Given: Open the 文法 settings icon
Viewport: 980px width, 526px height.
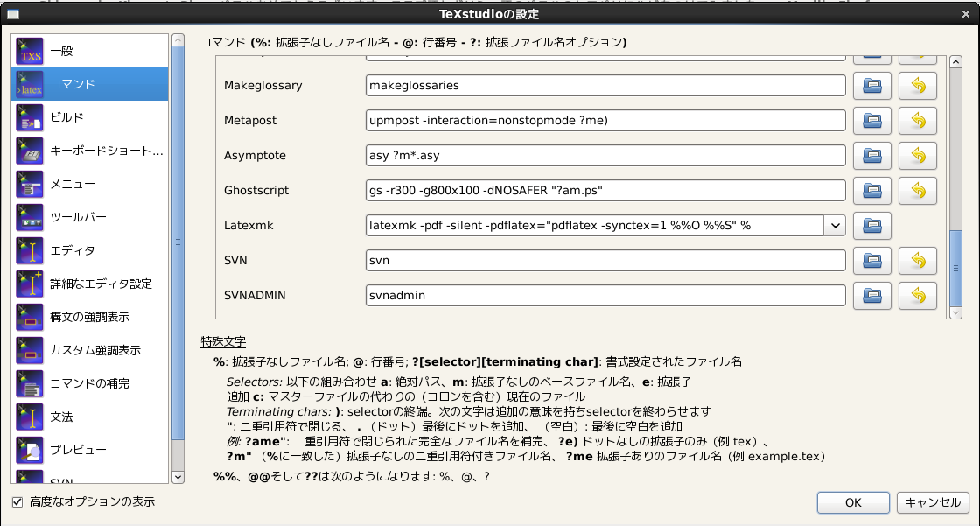Looking at the screenshot, I should 30,416.
